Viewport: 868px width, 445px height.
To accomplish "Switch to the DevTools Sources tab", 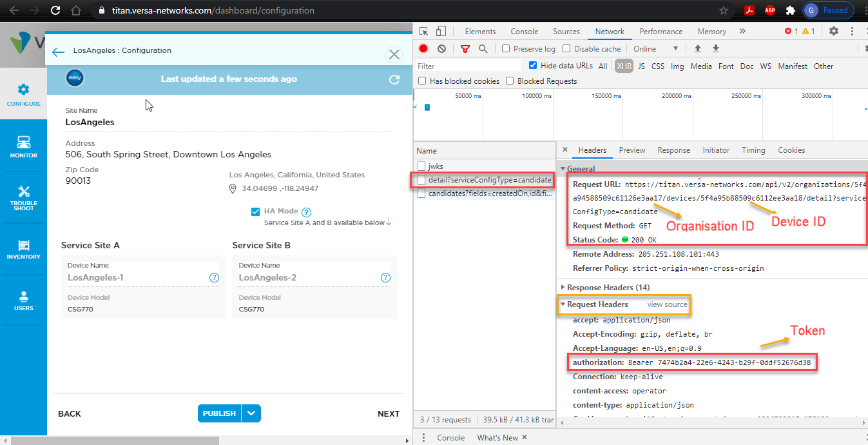I will 566,32.
